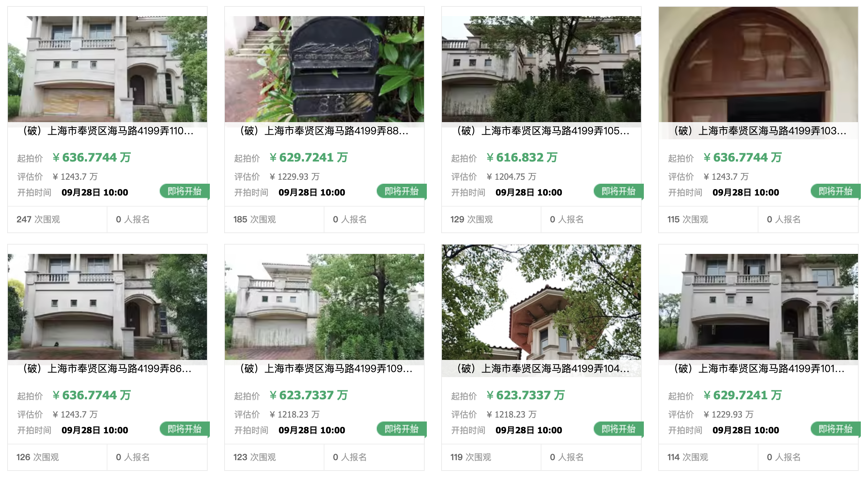Open the 4199弄104 roof photo
This screenshot has width=868, height=477.
[541, 302]
